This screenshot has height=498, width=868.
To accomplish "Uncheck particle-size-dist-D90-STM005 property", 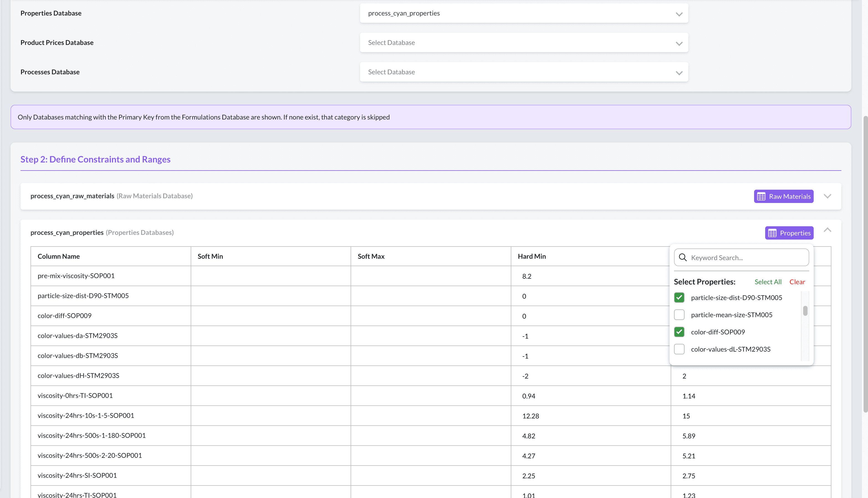I will (x=679, y=298).
